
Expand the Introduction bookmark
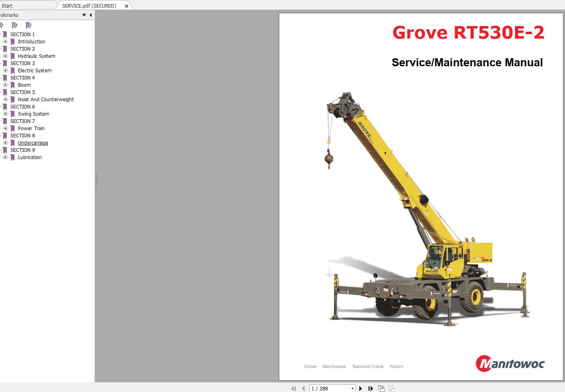(5, 42)
